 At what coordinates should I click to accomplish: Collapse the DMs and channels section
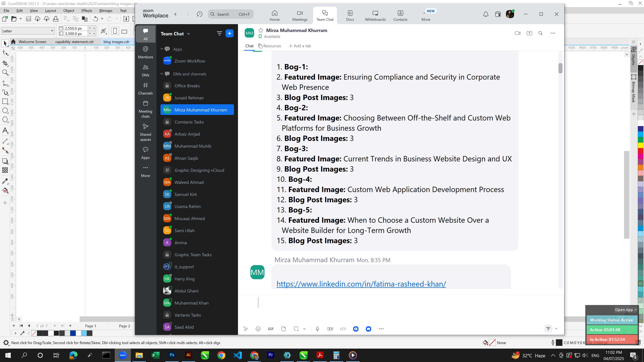pos(162,74)
